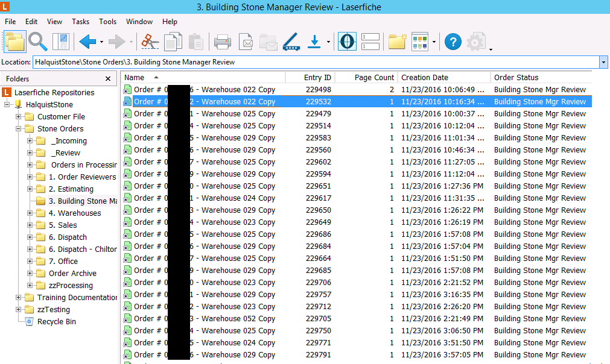This screenshot has height=364, width=610.
Task: Sort by the Creation Date column header
Action: click(444, 78)
